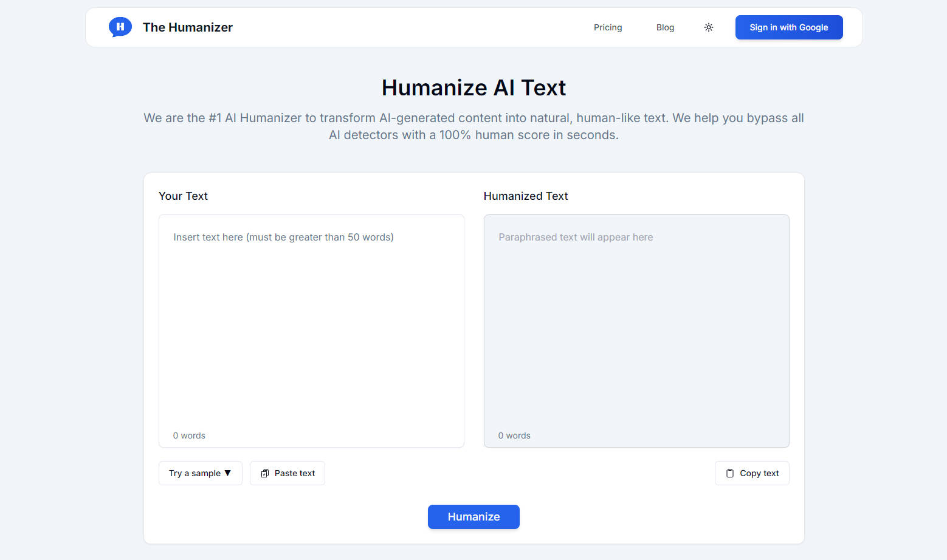Click The Humanizer brand name link
947x560 pixels.
click(x=187, y=27)
